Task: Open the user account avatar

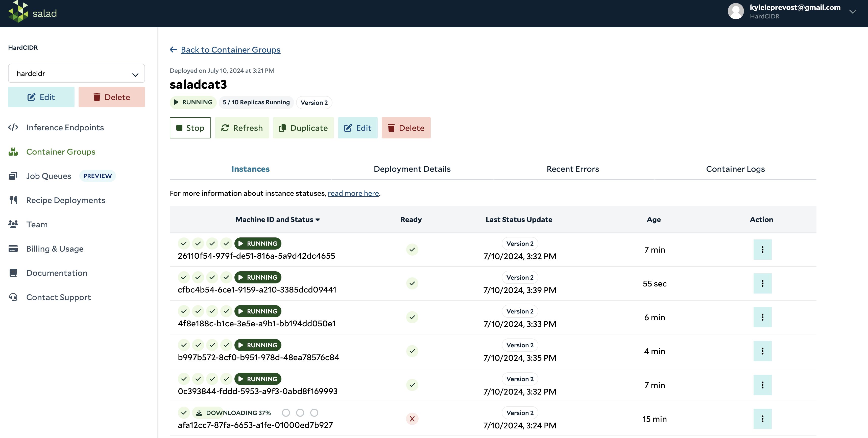Action: 736,11
